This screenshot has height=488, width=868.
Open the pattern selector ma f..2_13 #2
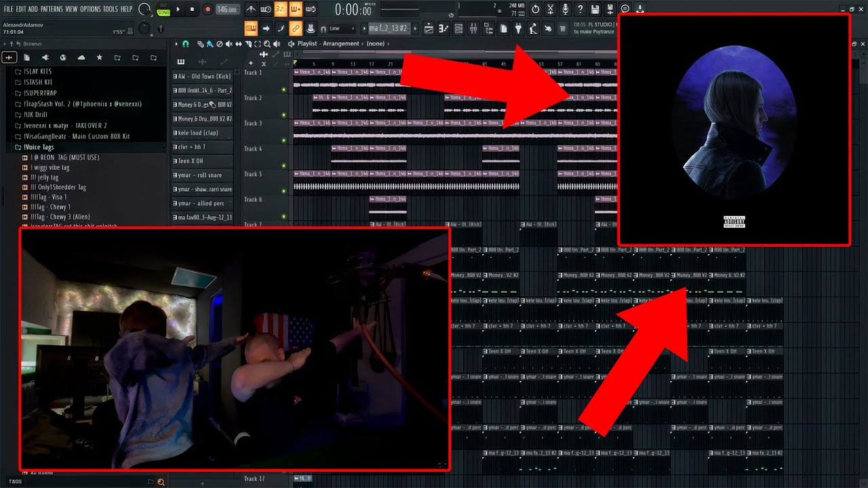(389, 28)
